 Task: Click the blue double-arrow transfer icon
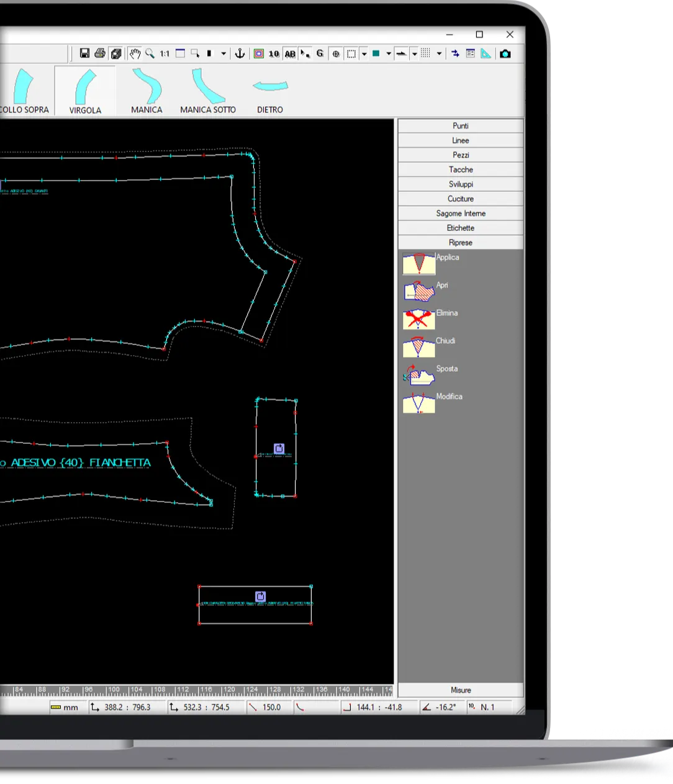455,53
